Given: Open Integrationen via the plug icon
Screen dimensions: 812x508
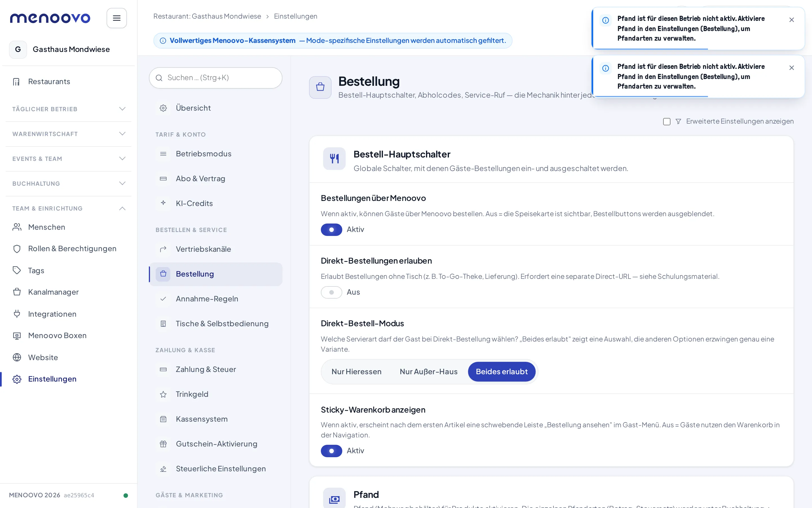Looking at the screenshot, I should tap(17, 314).
